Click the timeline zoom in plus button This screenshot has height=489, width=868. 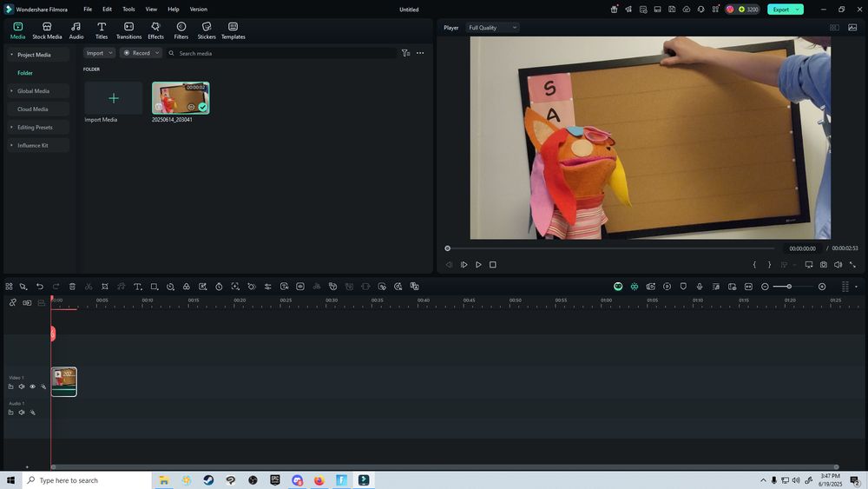pos(822,287)
